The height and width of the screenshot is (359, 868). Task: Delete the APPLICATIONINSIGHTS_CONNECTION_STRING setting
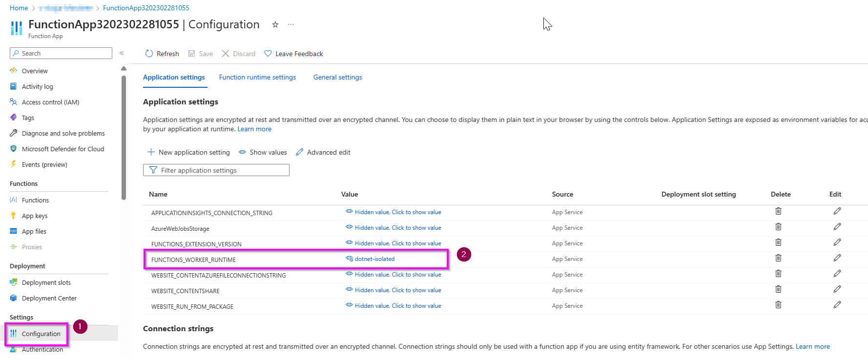pos(778,211)
